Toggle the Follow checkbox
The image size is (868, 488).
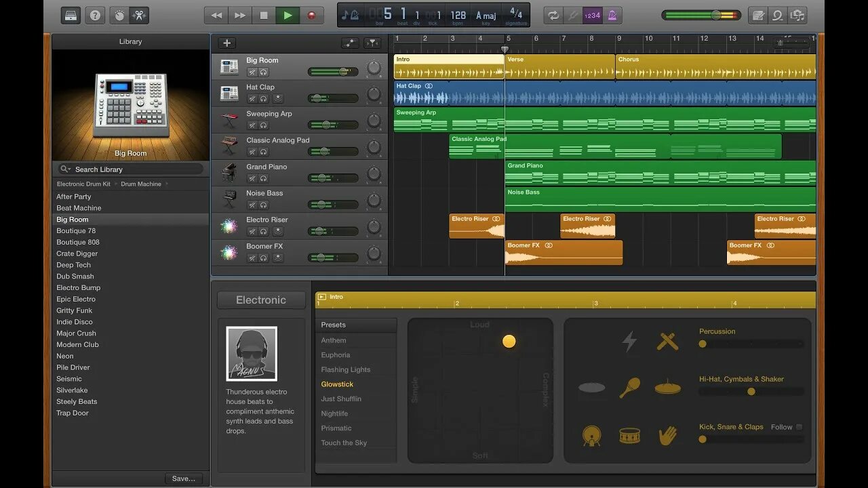coord(800,427)
